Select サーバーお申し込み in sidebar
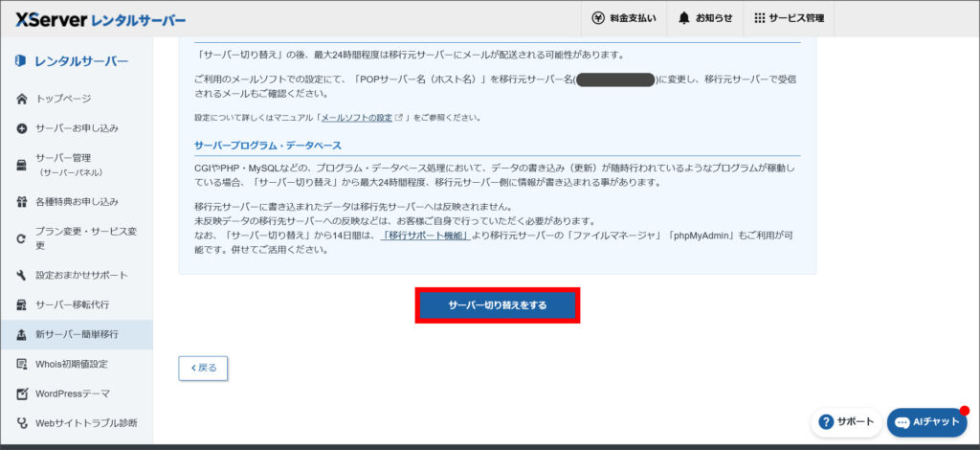Viewport: 980px width, 450px height. click(77, 128)
